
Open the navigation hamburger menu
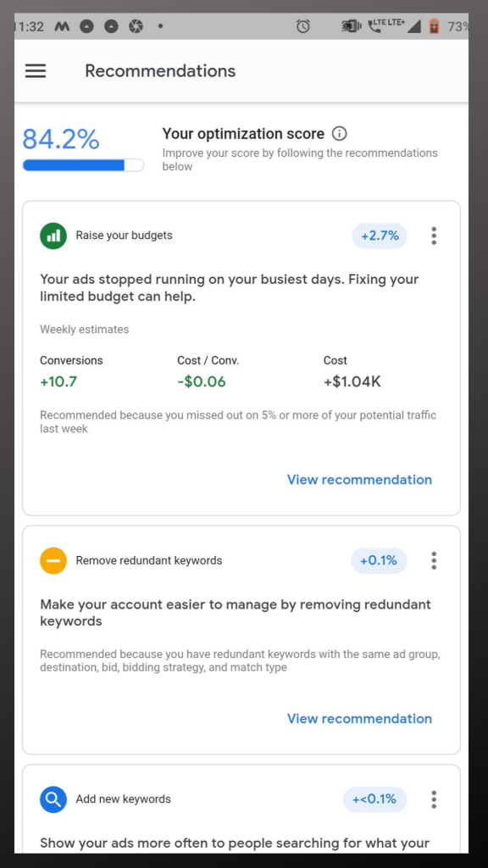[35, 71]
